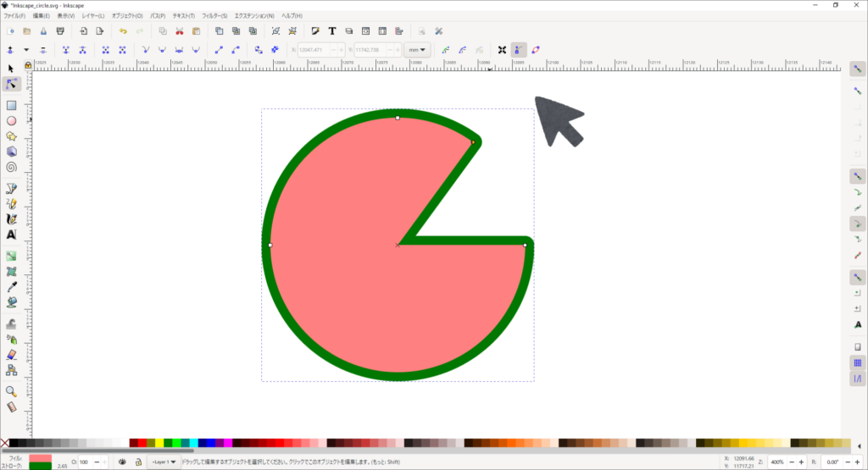Select the Spray tool

click(11, 340)
